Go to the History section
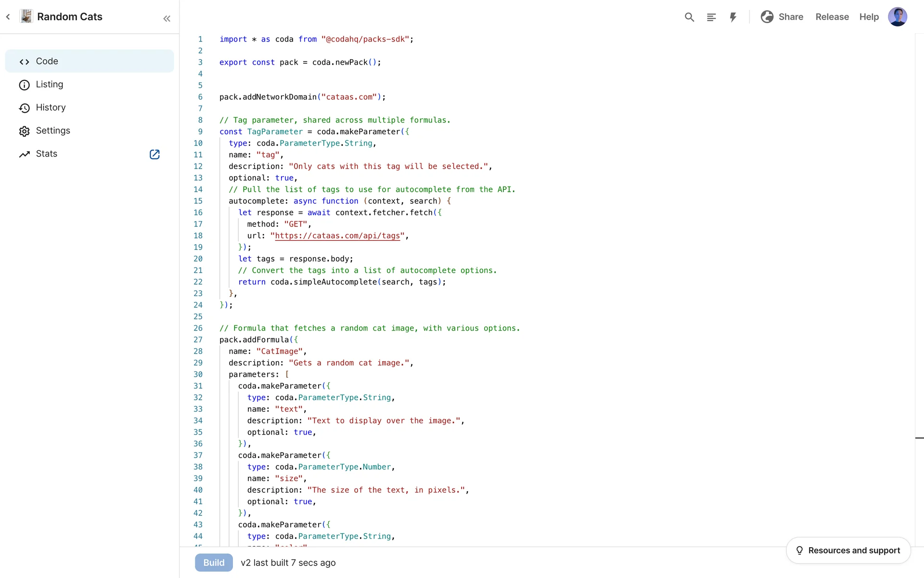The image size is (924, 578). (x=51, y=107)
